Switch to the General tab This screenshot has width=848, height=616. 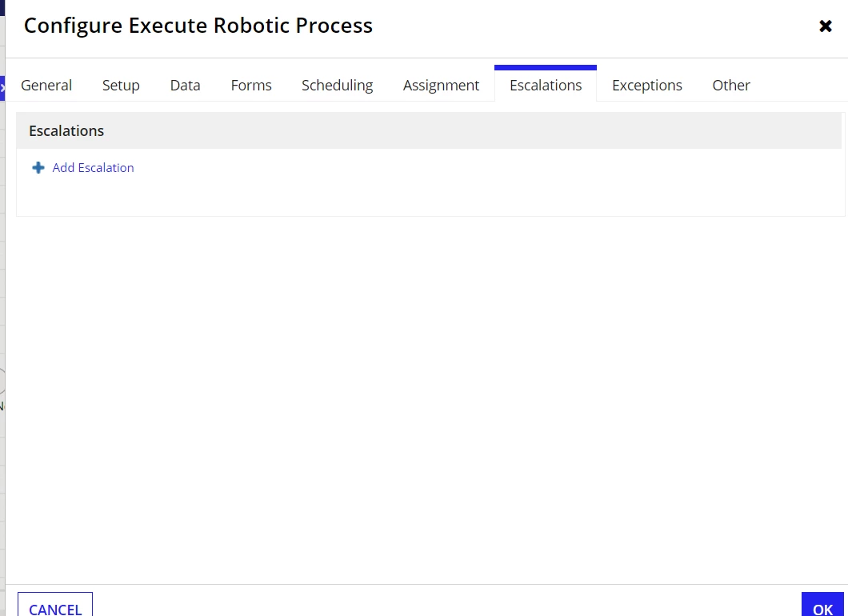(x=46, y=86)
